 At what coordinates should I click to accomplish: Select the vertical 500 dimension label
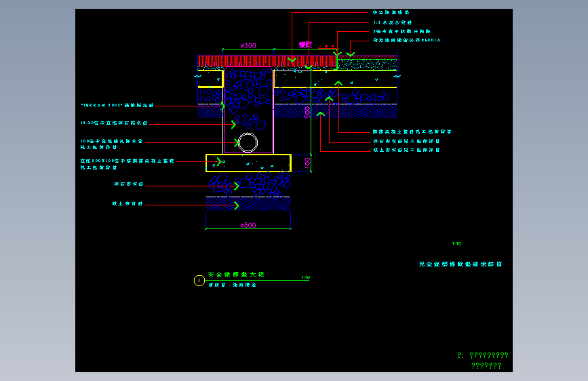307,112
